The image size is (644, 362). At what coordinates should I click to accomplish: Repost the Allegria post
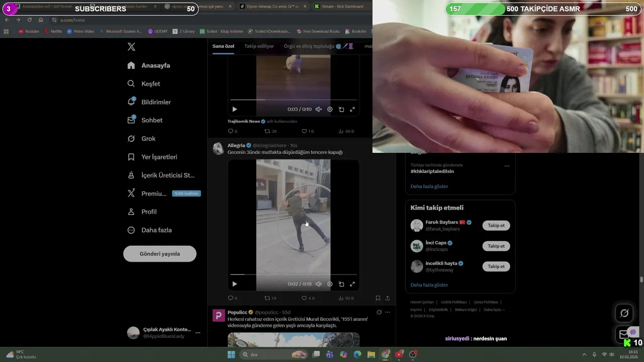pos(270,298)
